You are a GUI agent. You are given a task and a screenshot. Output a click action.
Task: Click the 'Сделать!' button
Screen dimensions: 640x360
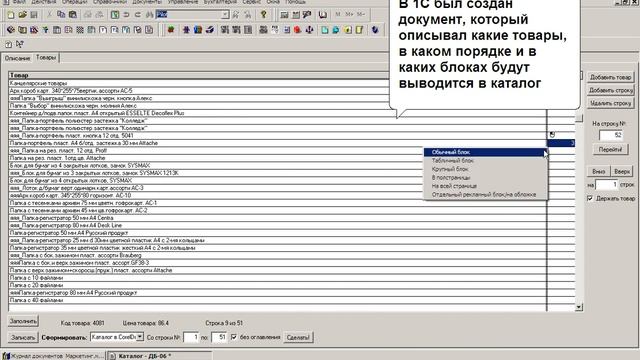[298, 338]
